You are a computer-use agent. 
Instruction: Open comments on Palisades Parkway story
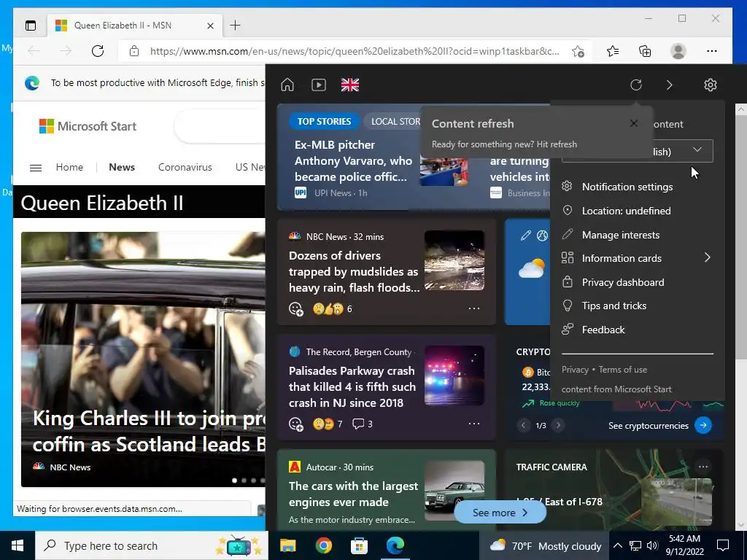point(362,424)
